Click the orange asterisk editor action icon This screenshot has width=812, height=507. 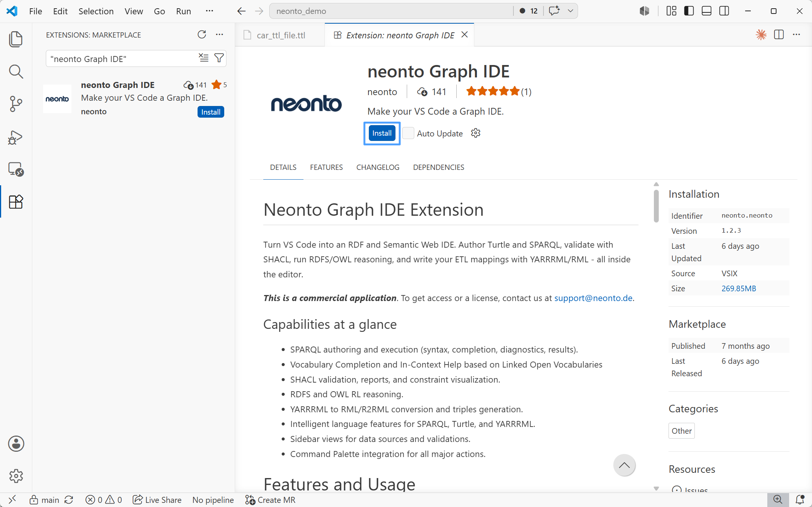coord(761,35)
